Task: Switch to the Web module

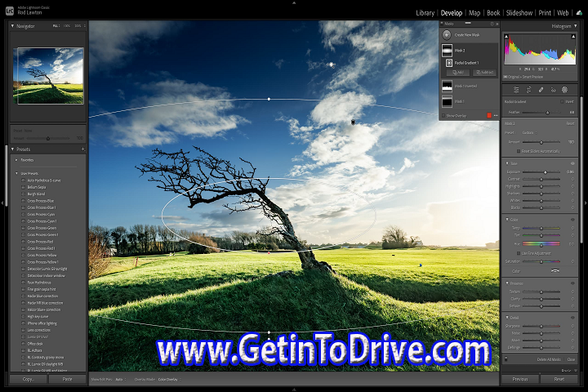Action: click(x=563, y=13)
